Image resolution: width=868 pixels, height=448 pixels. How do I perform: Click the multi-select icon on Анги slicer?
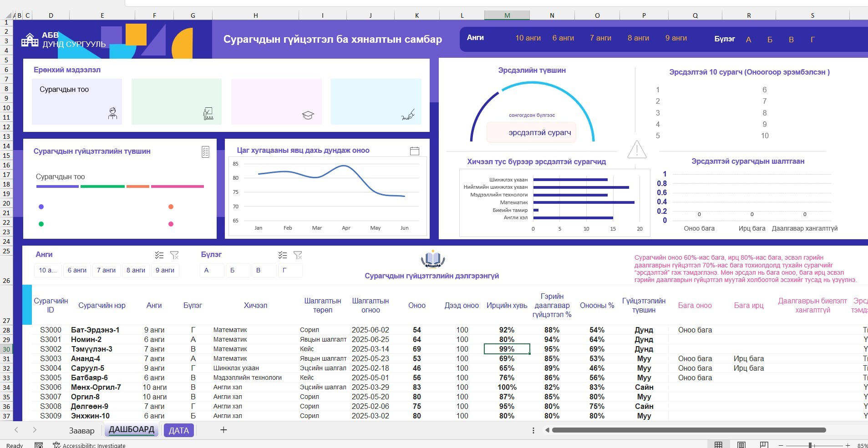pos(159,255)
